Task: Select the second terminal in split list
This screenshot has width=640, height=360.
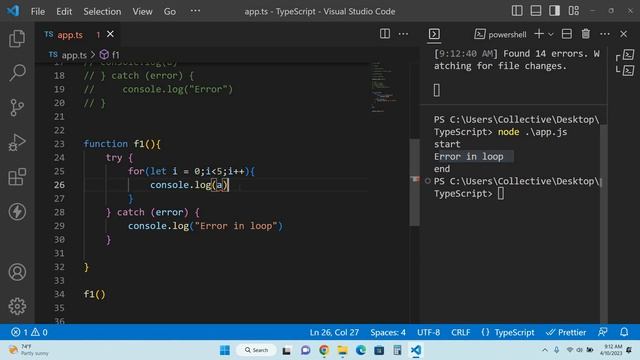Action: [x=629, y=70]
